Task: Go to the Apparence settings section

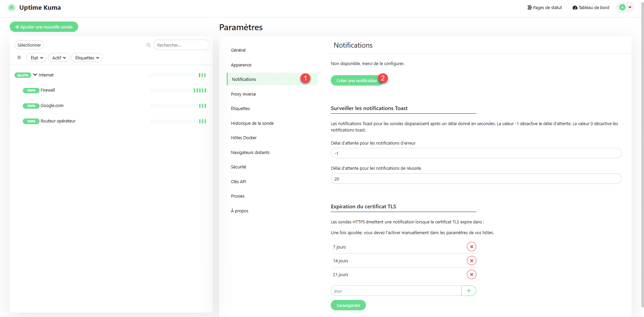Action: pyautogui.click(x=241, y=65)
